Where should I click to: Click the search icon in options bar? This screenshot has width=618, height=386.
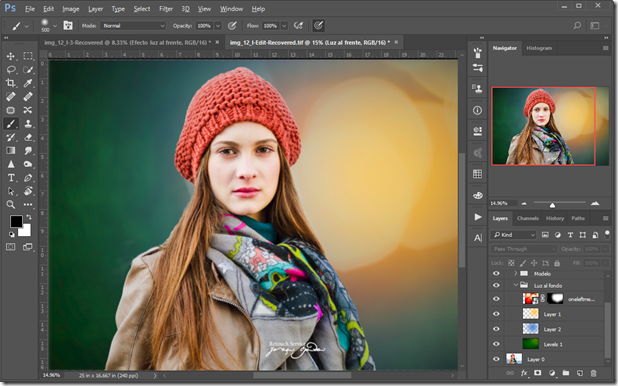(x=577, y=26)
